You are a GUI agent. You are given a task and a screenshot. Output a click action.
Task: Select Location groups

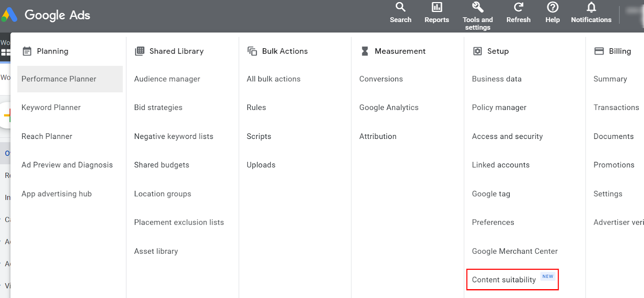[x=163, y=194]
